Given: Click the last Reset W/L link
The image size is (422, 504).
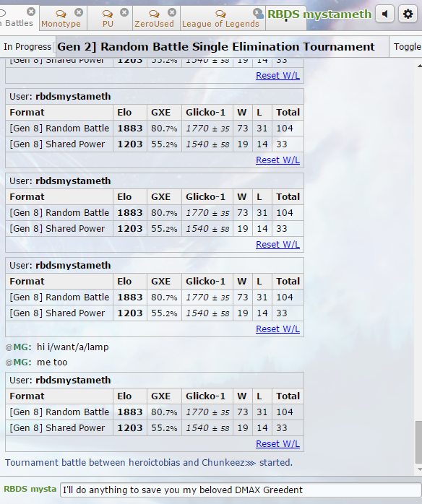Looking at the screenshot, I should pyautogui.click(x=277, y=443).
